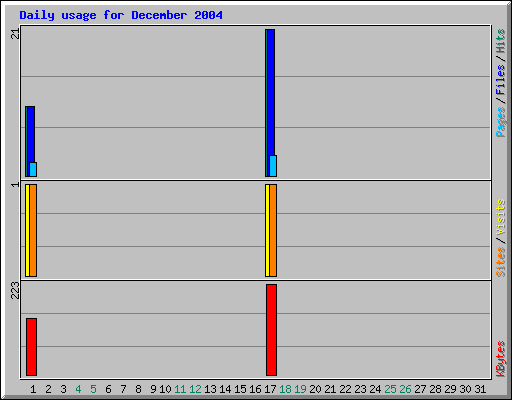Click day label '3' on the x-axis
Image resolution: width=512 pixels, height=400 pixels.
(63, 389)
